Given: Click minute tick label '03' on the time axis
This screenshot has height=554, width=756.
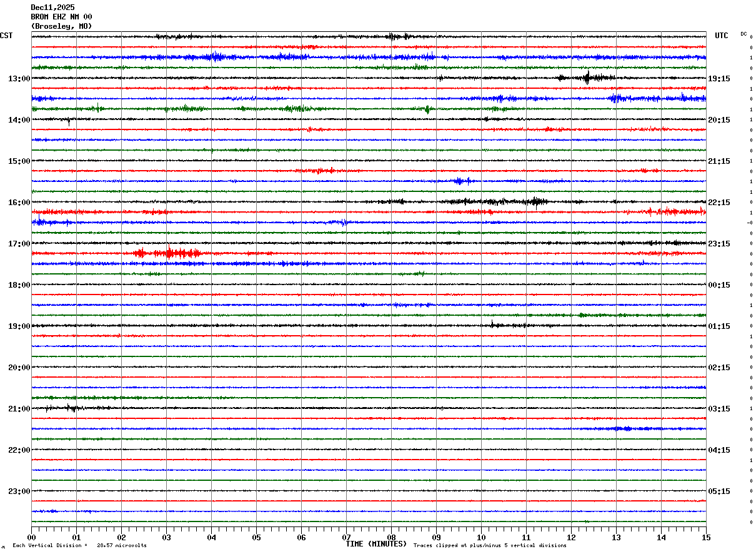Looking at the screenshot, I should (167, 537).
